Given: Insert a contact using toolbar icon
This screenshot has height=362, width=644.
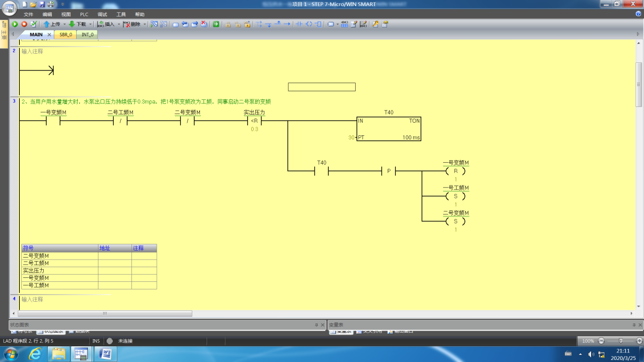Looking at the screenshot, I should click(x=299, y=24).
